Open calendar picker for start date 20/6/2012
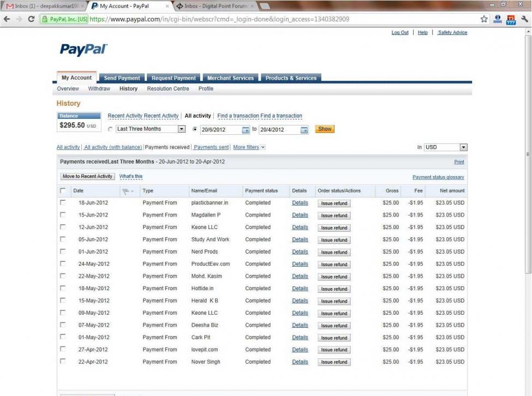532x396 pixels. [246, 130]
